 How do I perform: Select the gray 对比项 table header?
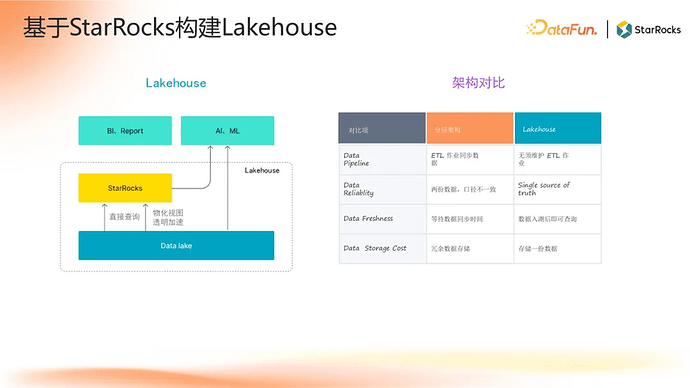382,128
